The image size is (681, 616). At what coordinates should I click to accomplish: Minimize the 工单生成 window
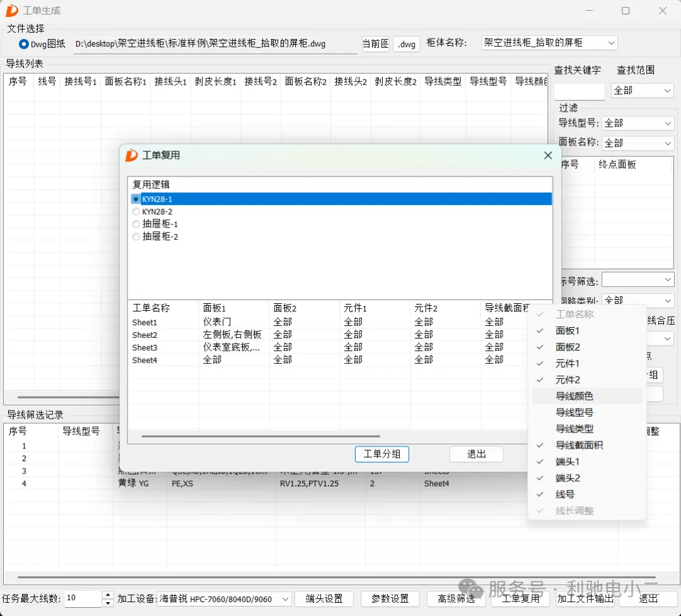coord(589,11)
